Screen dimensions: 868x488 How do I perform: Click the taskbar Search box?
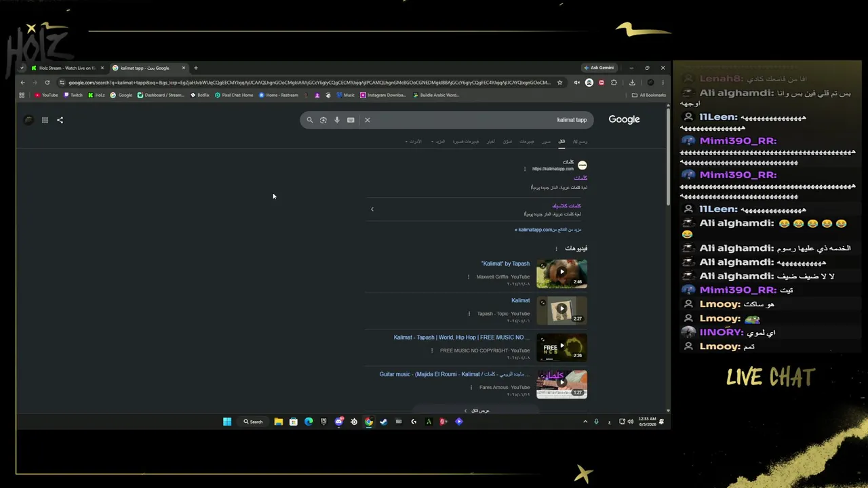[x=253, y=422]
